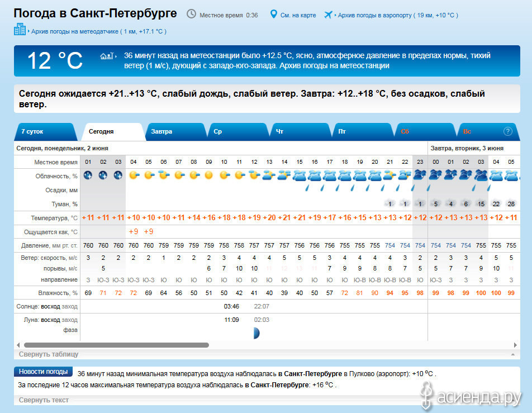Open the "Завтра" forecast tab

175,132
